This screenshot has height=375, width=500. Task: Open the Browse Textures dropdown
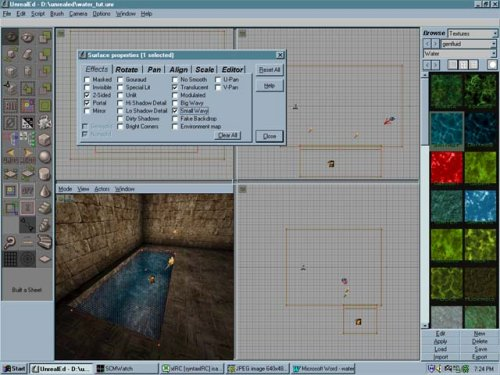(x=472, y=34)
